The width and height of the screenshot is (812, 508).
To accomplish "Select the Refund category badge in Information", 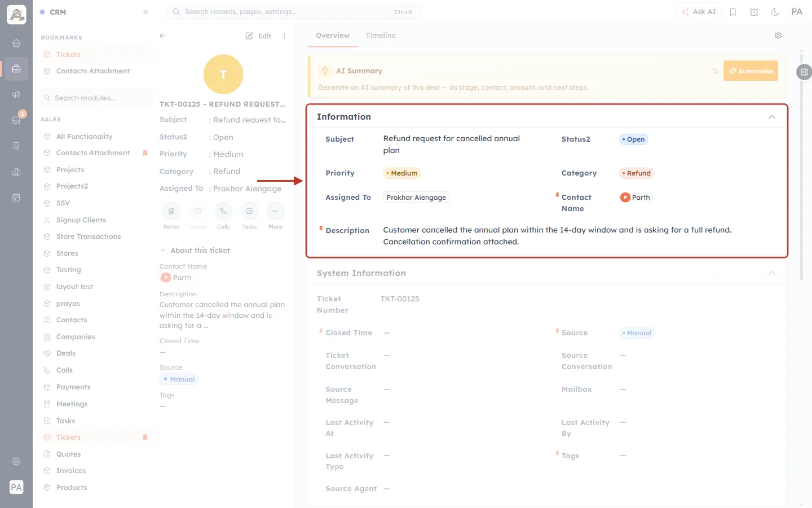I will [637, 173].
